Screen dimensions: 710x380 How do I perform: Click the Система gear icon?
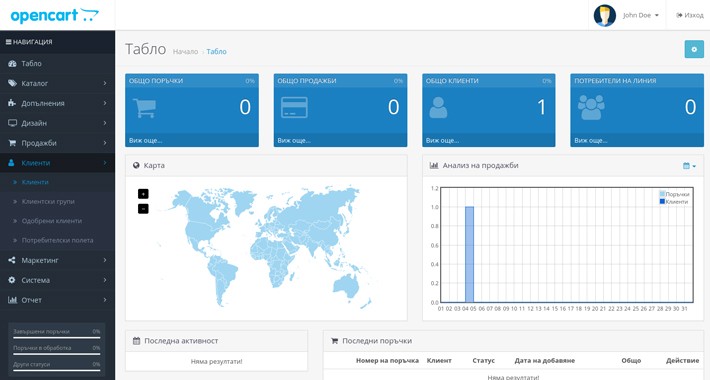pyautogui.click(x=12, y=280)
